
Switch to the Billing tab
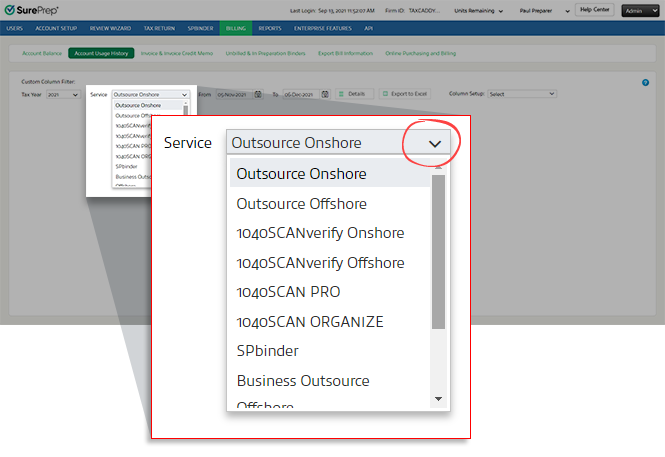tap(235, 29)
